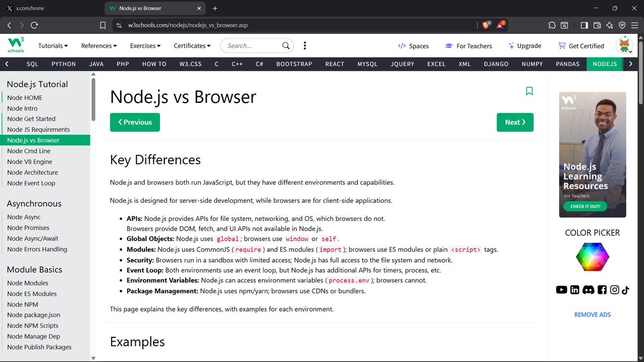Open Node HOME in sidebar
The height and width of the screenshot is (362, 644).
pyautogui.click(x=25, y=98)
